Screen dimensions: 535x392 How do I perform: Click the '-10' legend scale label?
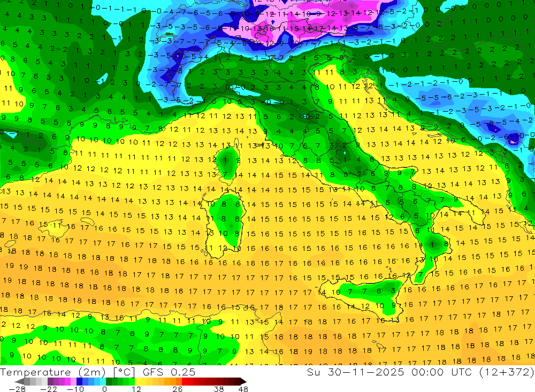click(75, 389)
